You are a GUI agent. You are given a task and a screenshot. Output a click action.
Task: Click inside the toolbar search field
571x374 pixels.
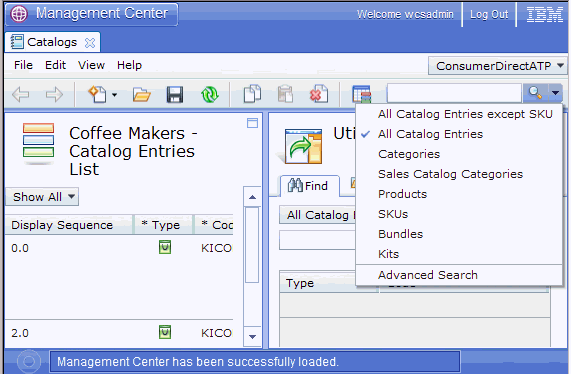click(454, 93)
